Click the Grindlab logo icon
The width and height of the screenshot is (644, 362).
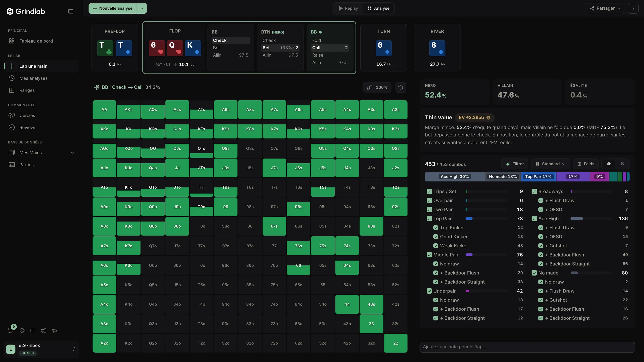click(x=10, y=11)
